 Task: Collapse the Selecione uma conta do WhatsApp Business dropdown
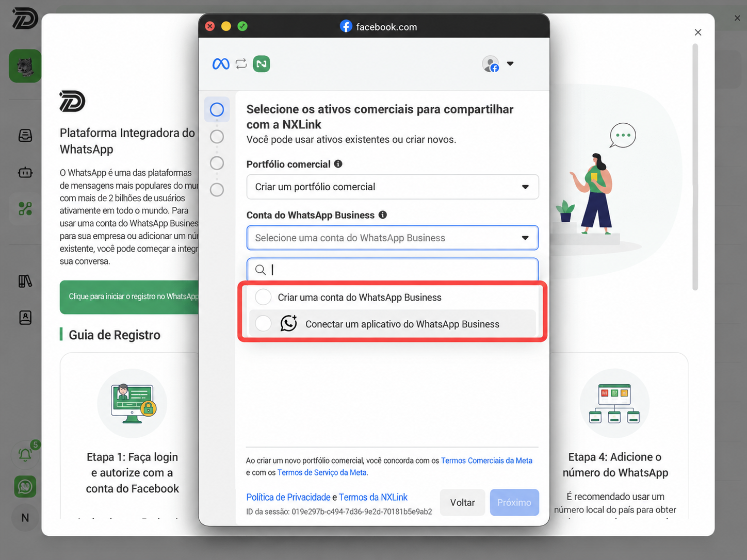point(393,238)
